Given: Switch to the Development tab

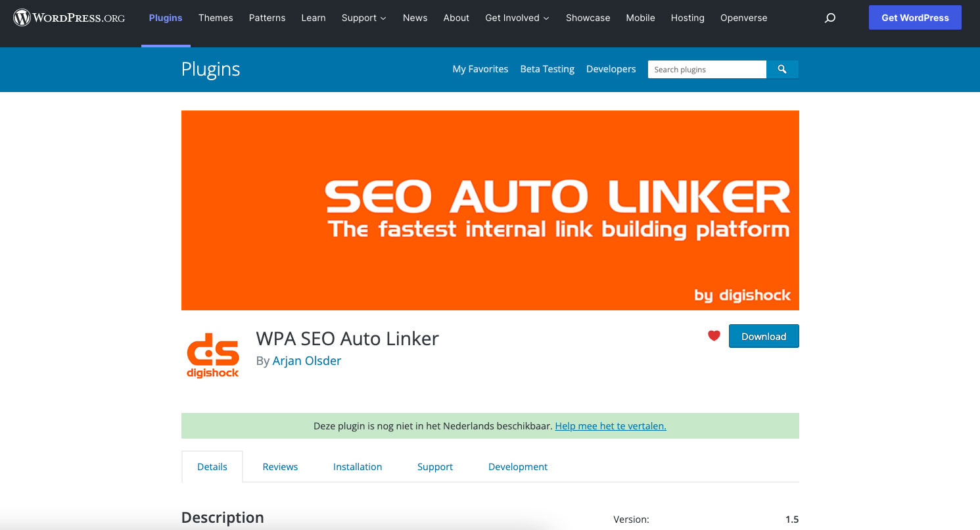Looking at the screenshot, I should click(518, 466).
